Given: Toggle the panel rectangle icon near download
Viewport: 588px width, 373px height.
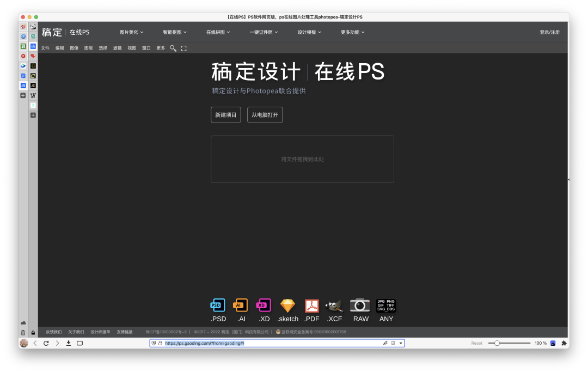Looking at the screenshot, I should [x=80, y=343].
